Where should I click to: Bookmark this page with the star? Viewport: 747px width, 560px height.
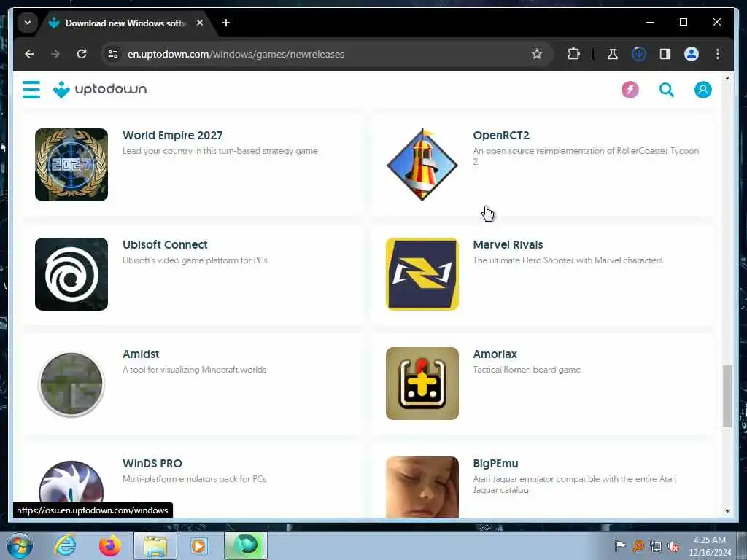[537, 54]
